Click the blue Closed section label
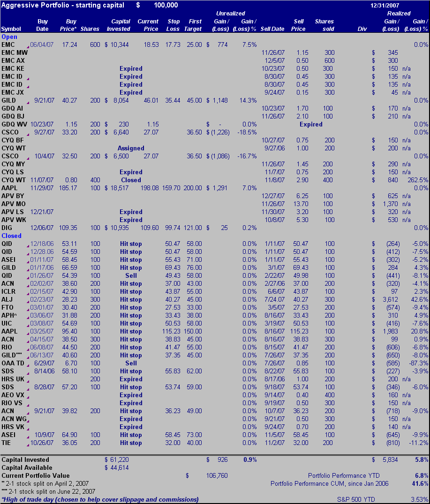 pyautogui.click(x=12, y=236)
